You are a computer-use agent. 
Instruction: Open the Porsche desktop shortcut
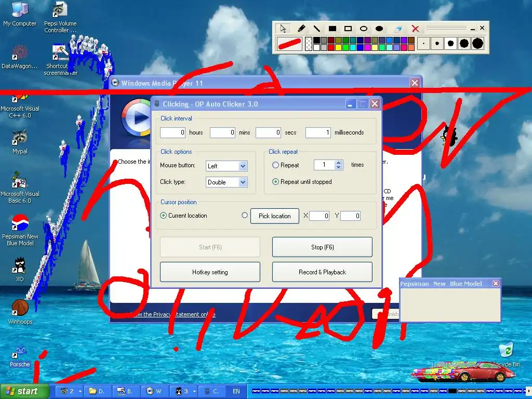(x=20, y=355)
